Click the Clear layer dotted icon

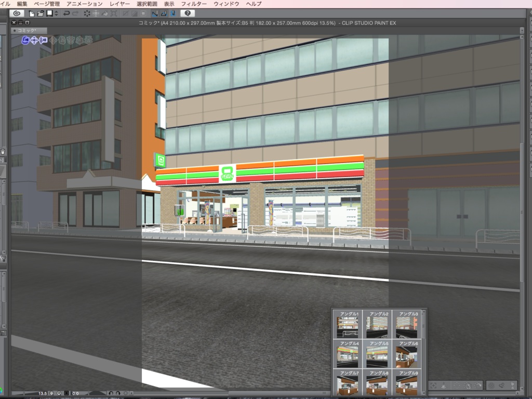pos(87,14)
